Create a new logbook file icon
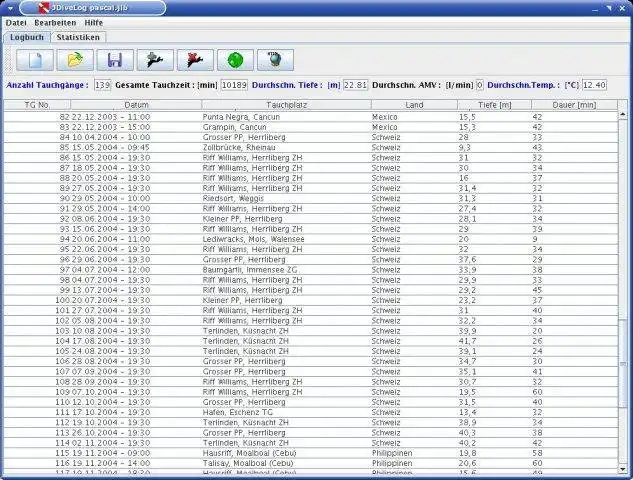633x480 pixels. (35, 60)
